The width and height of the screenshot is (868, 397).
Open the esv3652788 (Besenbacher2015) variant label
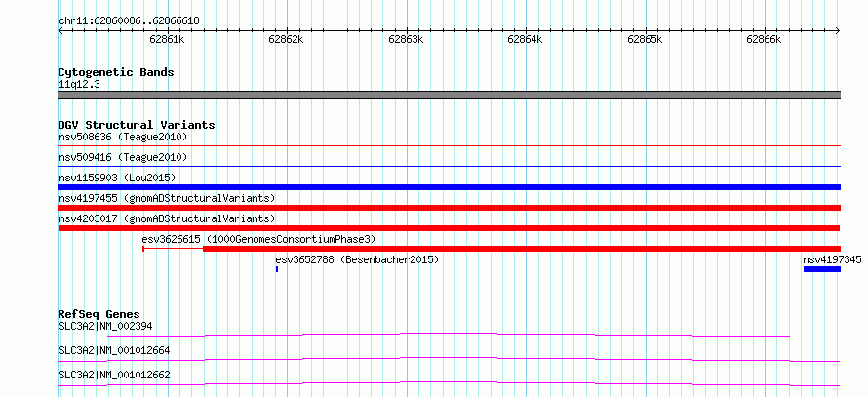click(357, 259)
